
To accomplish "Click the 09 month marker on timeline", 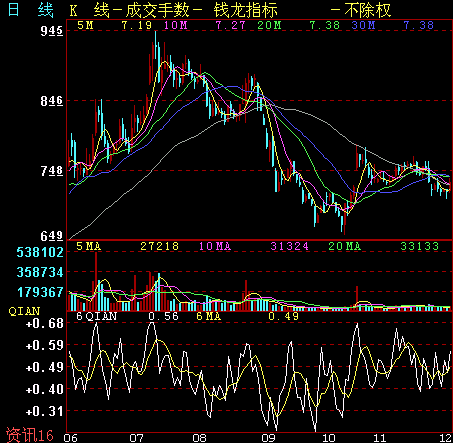I will coord(268,438).
